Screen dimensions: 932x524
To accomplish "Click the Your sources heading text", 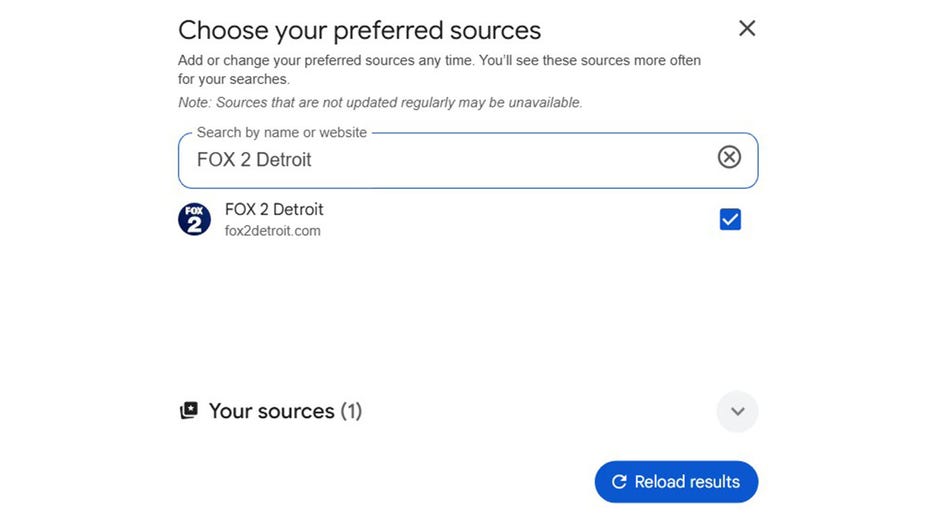I will [271, 411].
